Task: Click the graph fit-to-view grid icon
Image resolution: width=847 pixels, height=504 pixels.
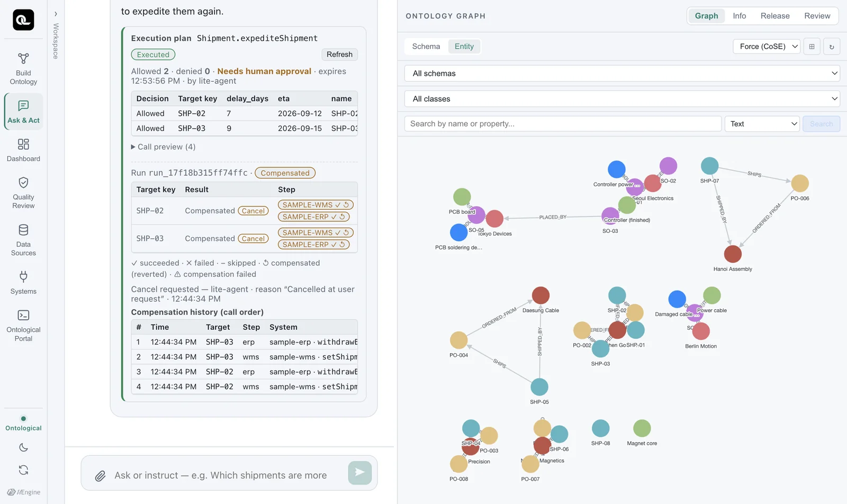Action: coord(812,47)
